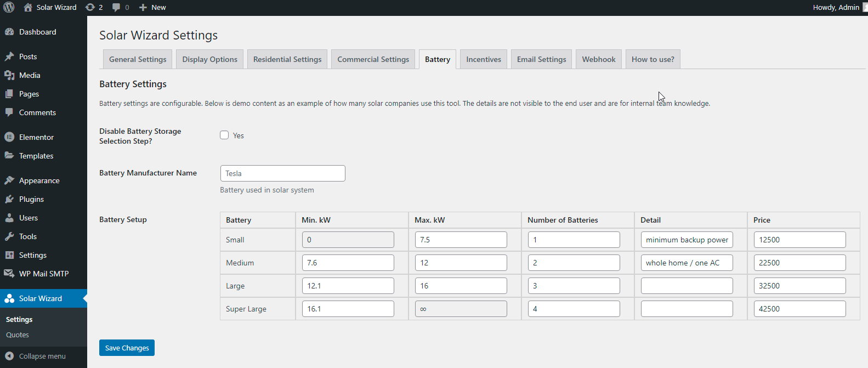
Task: Click the Elementor icon in sidebar
Action: [x=9, y=137]
